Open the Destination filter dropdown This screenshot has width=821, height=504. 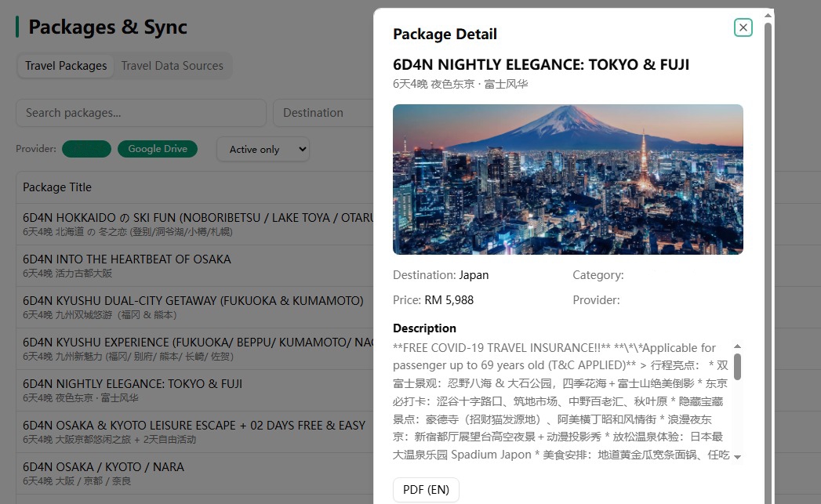pyautogui.click(x=324, y=112)
